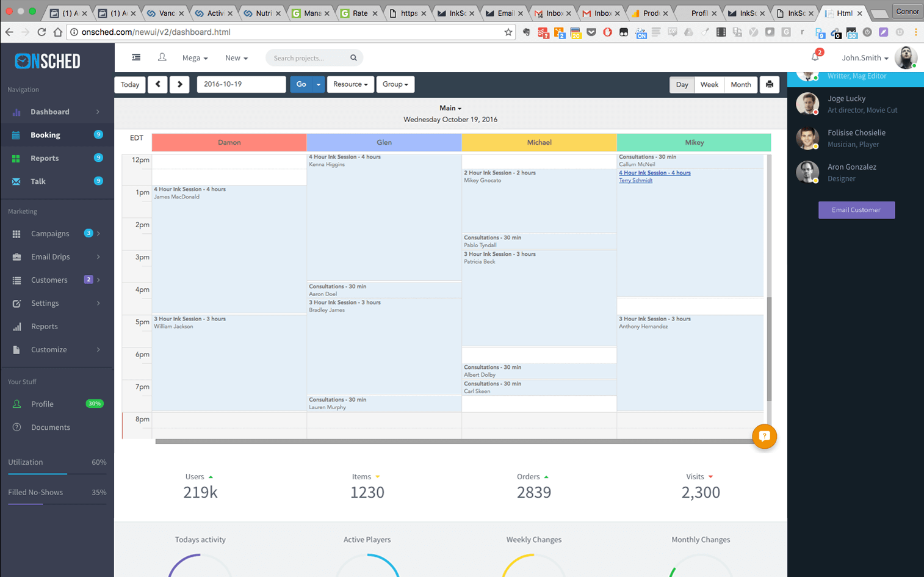Click the Utilization 60% progress bar
The width and height of the screenshot is (924, 577).
pyautogui.click(x=57, y=473)
